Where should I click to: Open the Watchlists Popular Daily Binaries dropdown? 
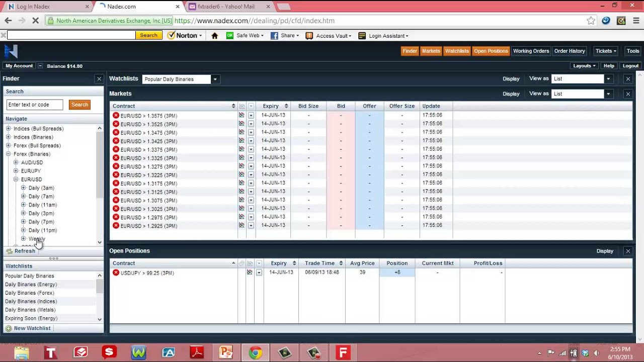tap(215, 79)
